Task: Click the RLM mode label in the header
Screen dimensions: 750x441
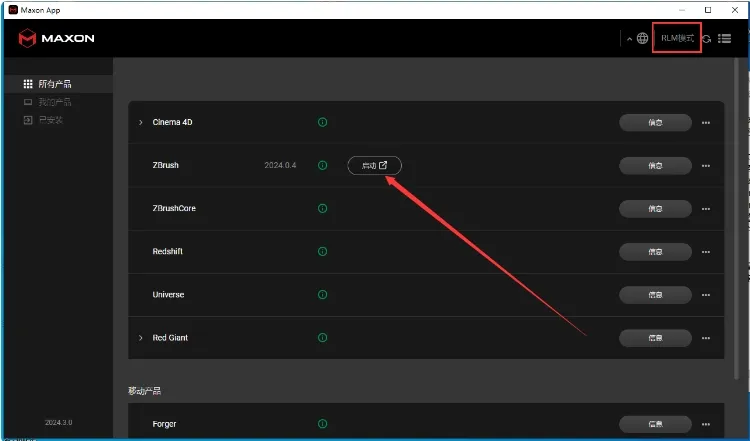Action: pyautogui.click(x=677, y=38)
